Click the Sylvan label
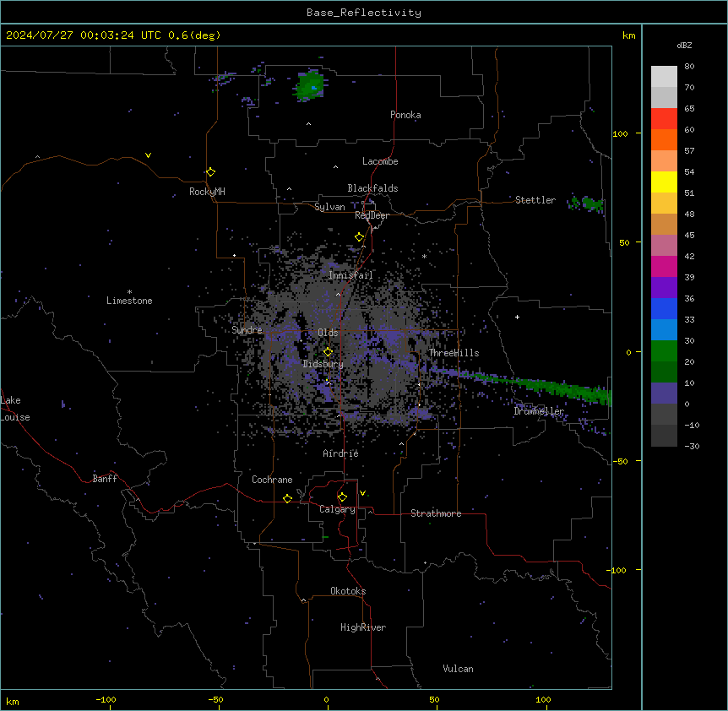Screen dimensions: 728x711 [329, 207]
